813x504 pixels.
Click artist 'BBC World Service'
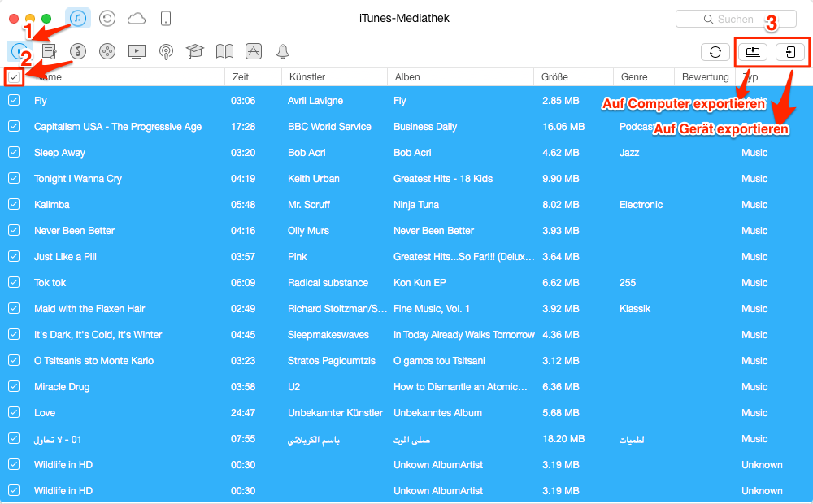(x=329, y=127)
